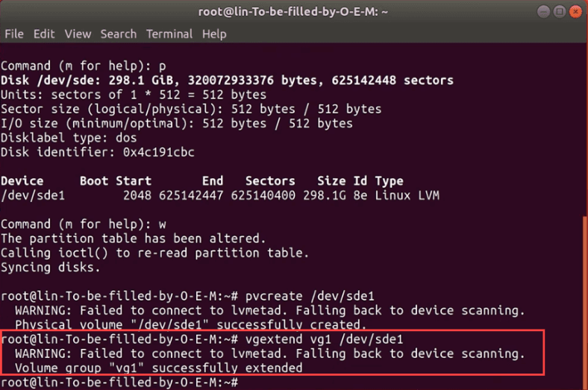
Task: Open the File menu
Action: (13, 34)
